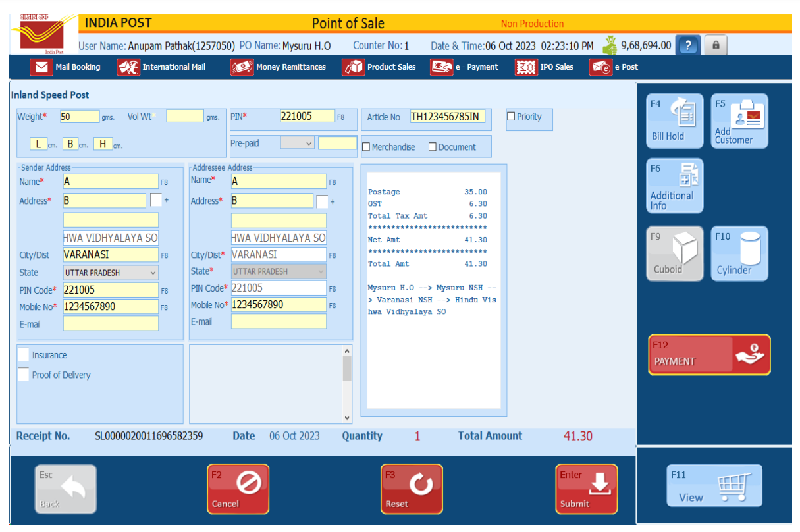Click the top PIN input field
Viewport: 800px width, 532px height.
[x=307, y=117]
